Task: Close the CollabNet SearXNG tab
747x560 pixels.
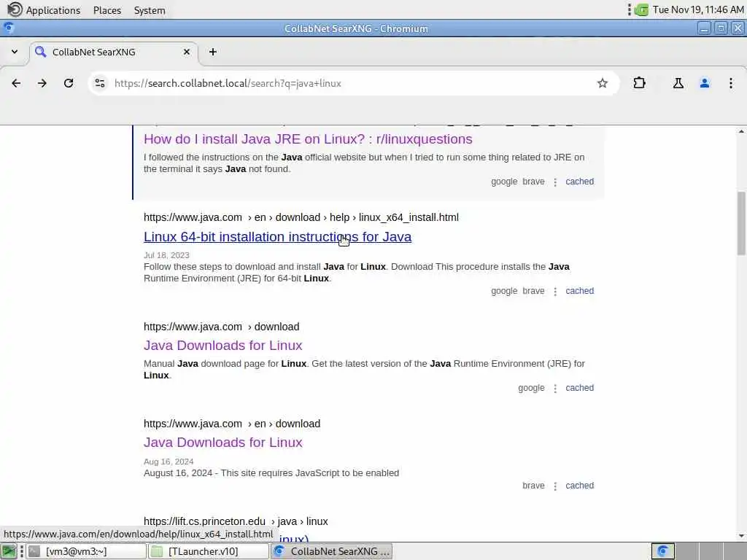Action: coord(187,52)
